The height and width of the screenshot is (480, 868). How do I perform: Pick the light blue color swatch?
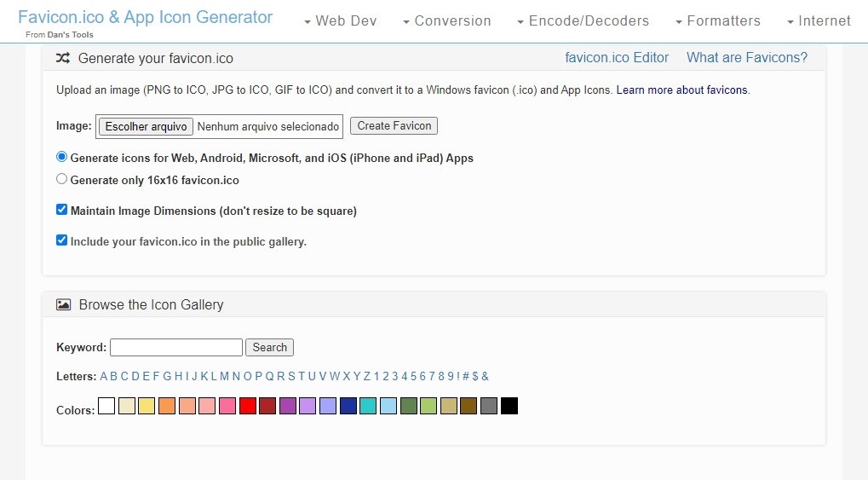click(x=388, y=406)
